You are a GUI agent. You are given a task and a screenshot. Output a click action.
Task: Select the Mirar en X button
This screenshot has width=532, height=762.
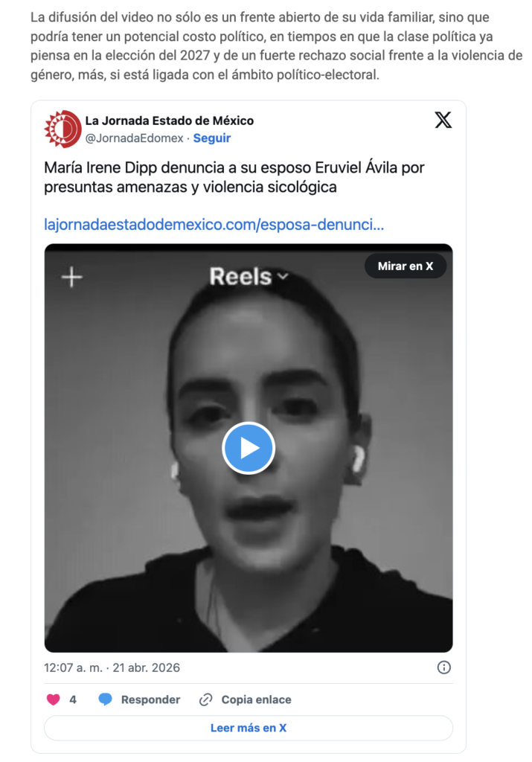click(x=406, y=266)
